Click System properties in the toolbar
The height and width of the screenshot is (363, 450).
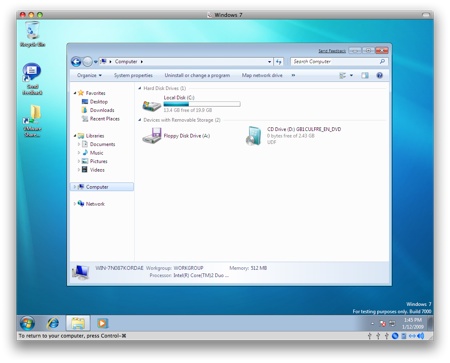point(133,75)
